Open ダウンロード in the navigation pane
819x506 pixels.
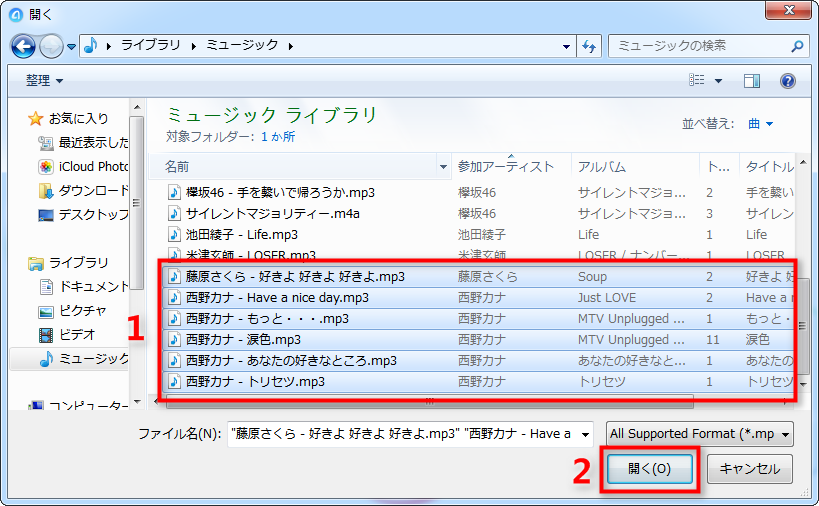[93, 191]
